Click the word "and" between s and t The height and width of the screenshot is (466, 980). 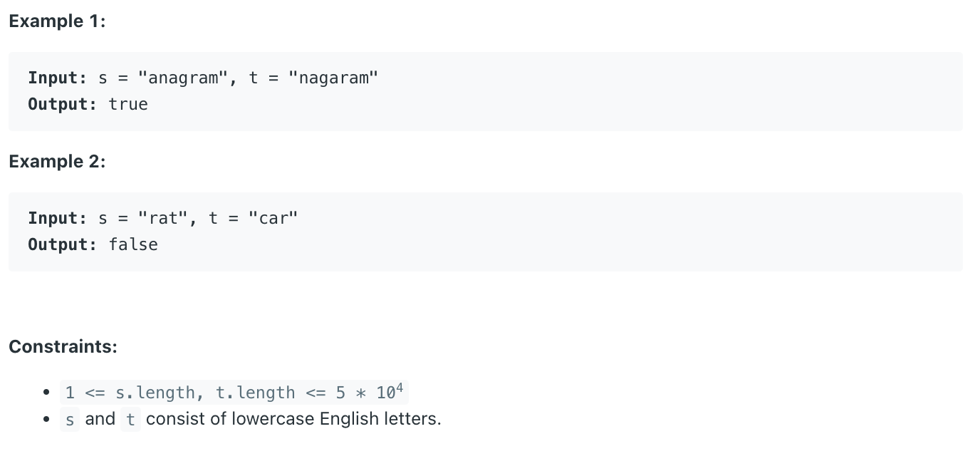coord(100,419)
